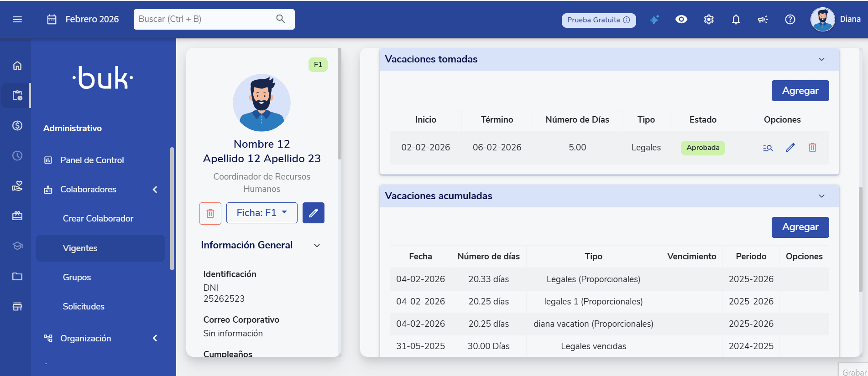Open the hand-with-heart benefits icon in sidebar
The image size is (868, 376).
17,186
